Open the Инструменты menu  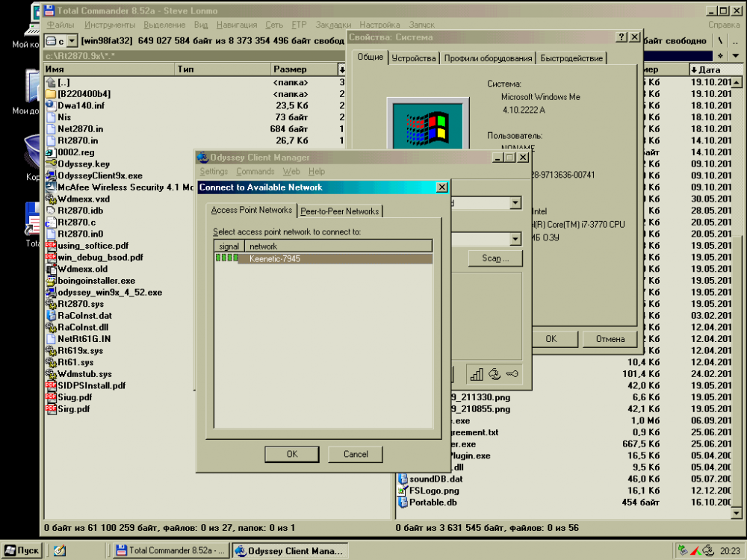pyautogui.click(x=109, y=25)
